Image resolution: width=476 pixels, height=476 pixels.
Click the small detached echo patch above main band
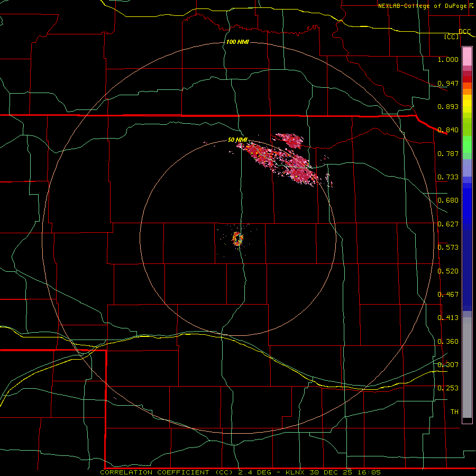(x=289, y=140)
